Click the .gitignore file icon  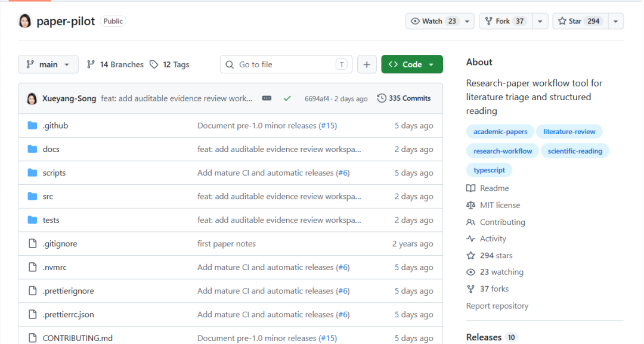point(32,243)
